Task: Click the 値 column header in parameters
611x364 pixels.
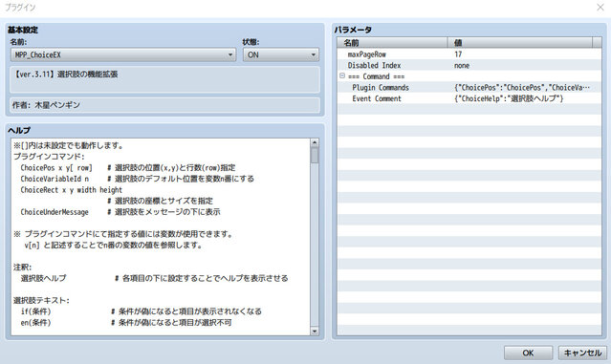Action: 520,42
